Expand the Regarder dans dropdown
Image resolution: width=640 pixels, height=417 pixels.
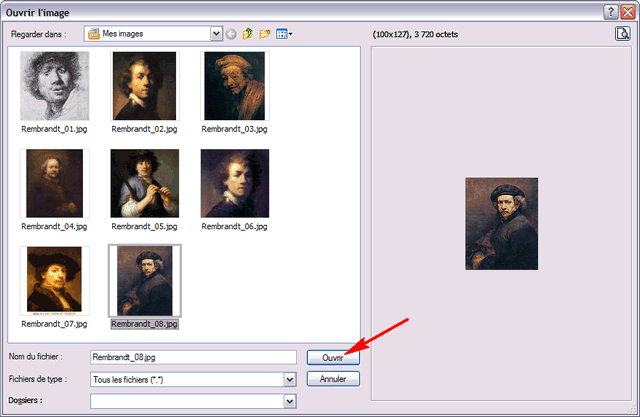(216, 34)
